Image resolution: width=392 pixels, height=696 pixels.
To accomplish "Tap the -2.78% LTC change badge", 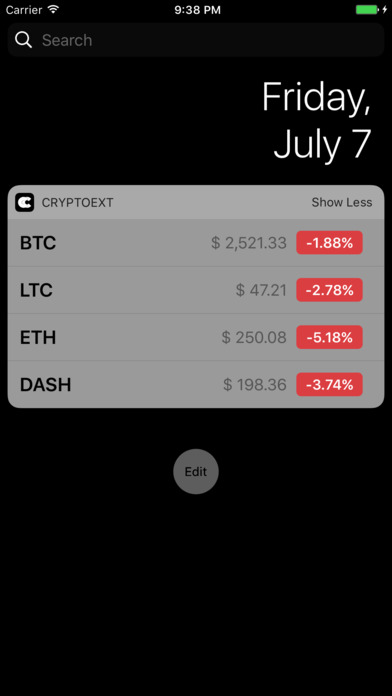I will (329, 290).
